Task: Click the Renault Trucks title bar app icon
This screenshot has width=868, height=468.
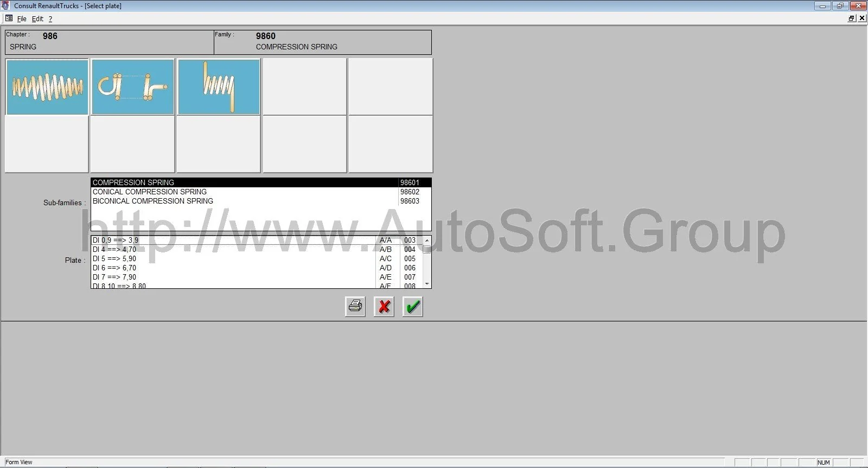Action: [5, 5]
